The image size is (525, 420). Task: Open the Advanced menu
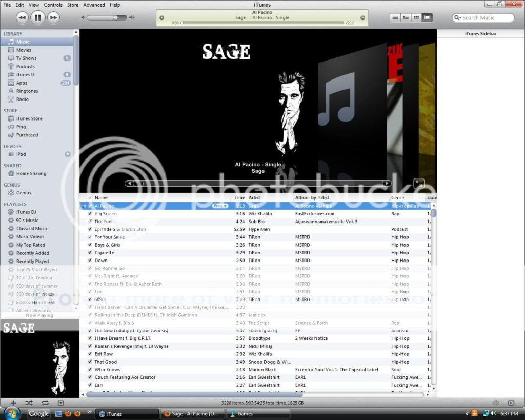(94, 5)
